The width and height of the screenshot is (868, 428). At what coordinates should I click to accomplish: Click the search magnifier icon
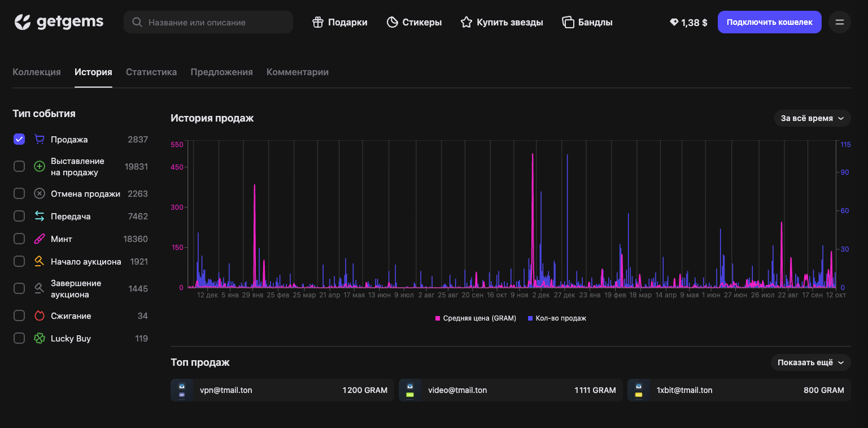coord(137,23)
